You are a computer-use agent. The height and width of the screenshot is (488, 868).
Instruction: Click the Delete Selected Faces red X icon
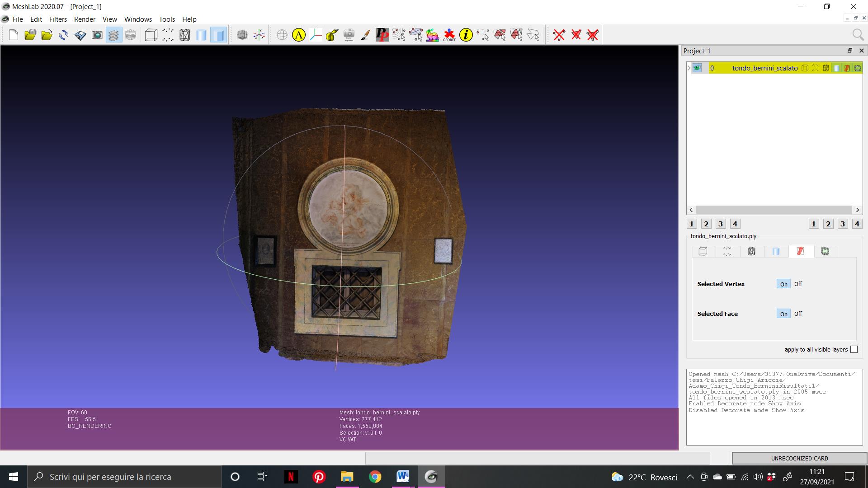pyautogui.click(x=576, y=35)
